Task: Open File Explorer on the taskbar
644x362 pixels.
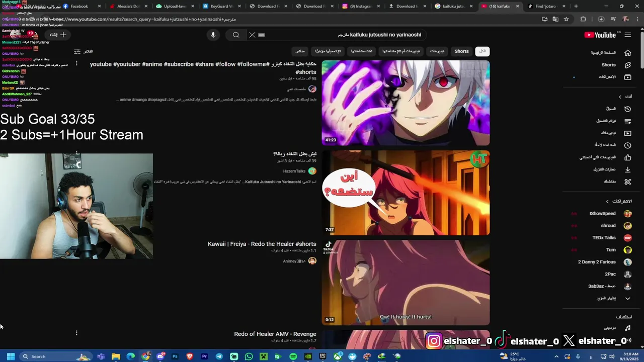Action: click(116, 356)
